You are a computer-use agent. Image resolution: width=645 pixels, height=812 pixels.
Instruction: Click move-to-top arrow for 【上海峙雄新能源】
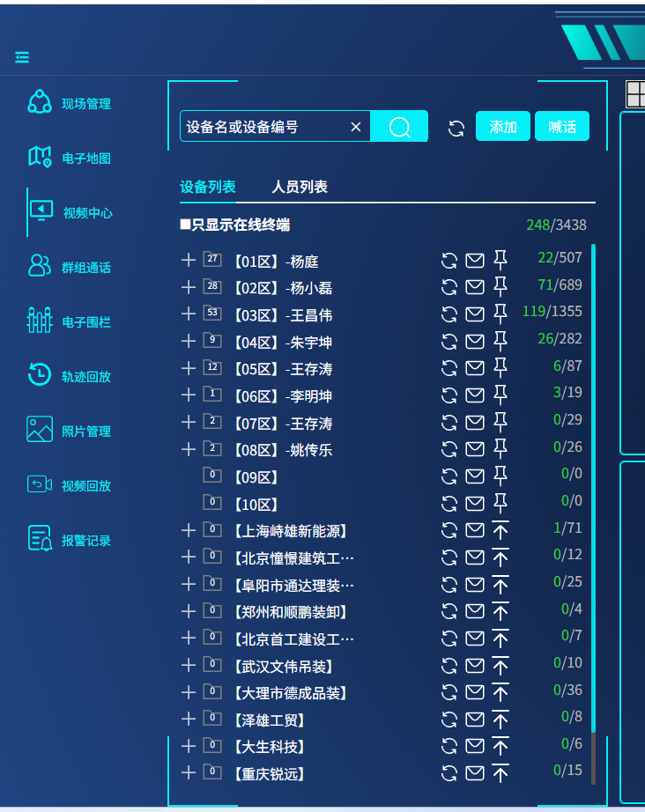point(500,530)
